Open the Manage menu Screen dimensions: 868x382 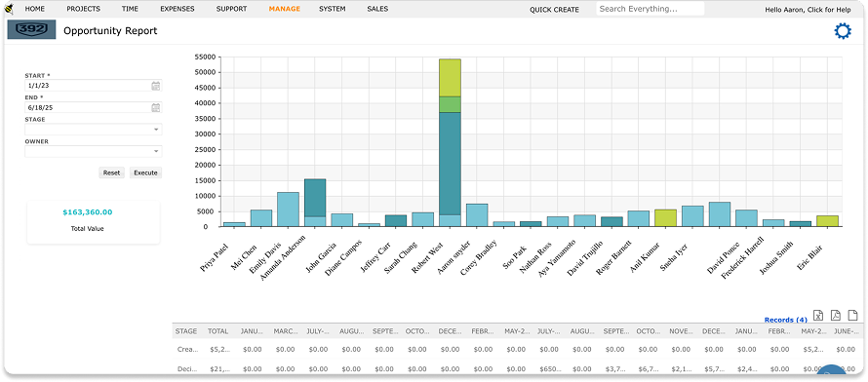pyautogui.click(x=285, y=9)
